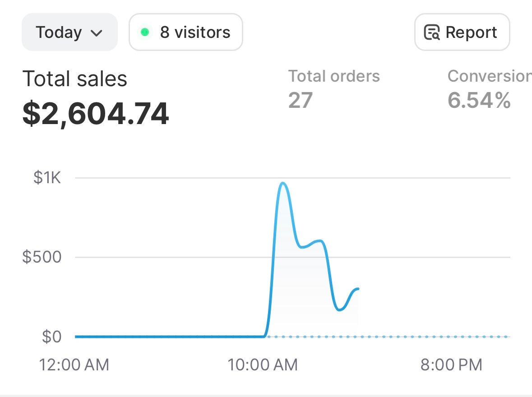
Task: Click the 10:00 AM time label
Action: (263, 365)
